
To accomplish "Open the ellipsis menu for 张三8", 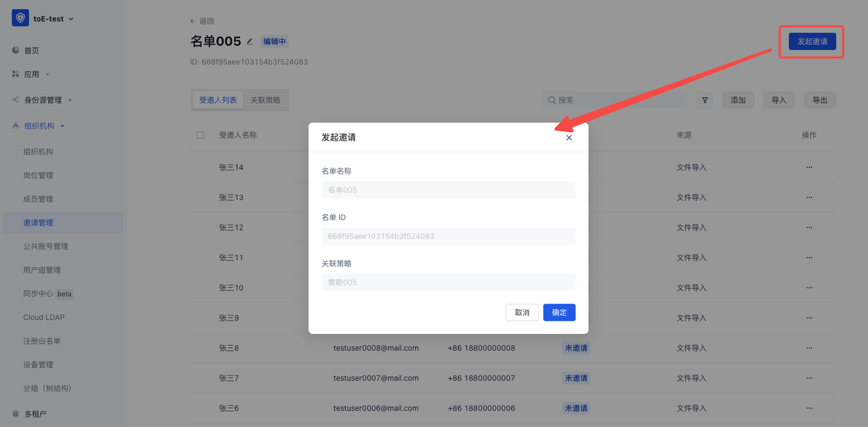I will coord(809,348).
